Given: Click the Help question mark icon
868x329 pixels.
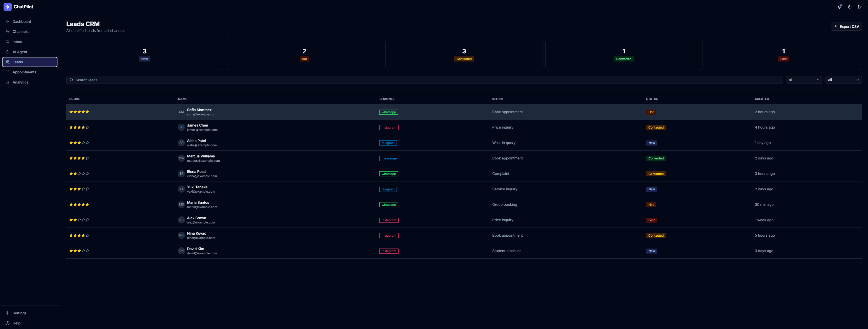Looking at the screenshot, I should tap(7, 323).
